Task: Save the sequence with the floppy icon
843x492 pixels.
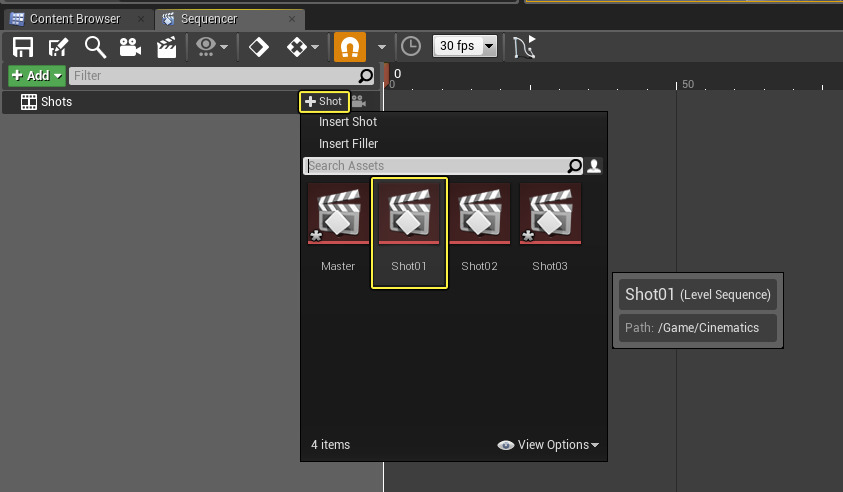Action: tap(23, 47)
